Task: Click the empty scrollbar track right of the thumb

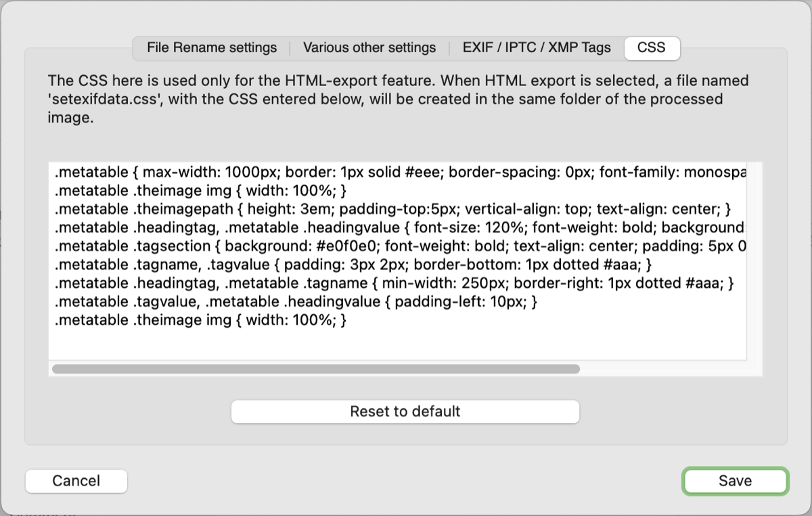Action: (663, 369)
